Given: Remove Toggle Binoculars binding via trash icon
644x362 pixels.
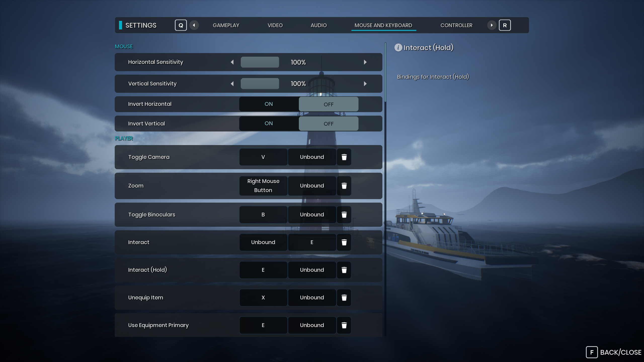Looking at the screenshot, I should point(344,215).
